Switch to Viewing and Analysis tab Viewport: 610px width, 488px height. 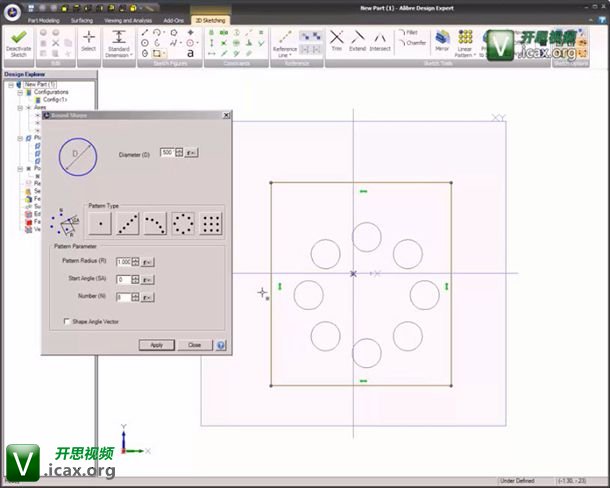tap(128, 20)
